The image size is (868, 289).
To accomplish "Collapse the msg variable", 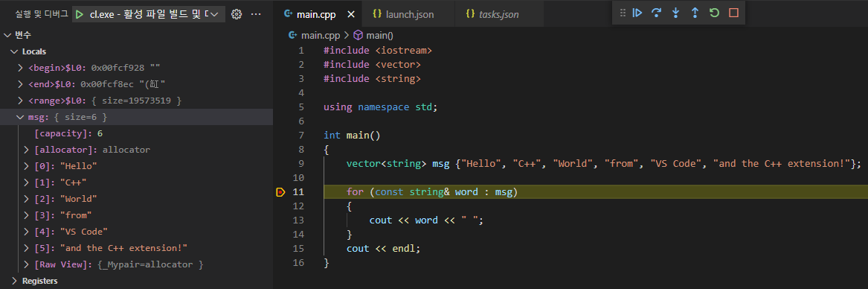I will pos(21,117).
